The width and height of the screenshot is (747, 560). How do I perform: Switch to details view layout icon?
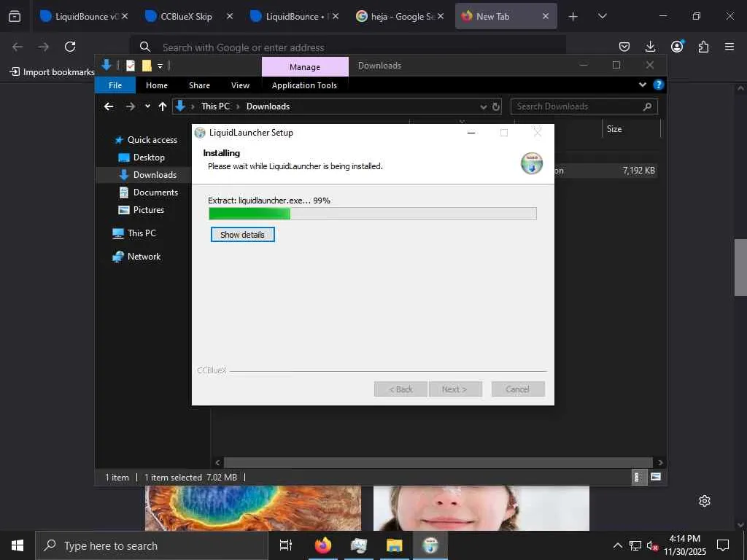pos(638,477)
